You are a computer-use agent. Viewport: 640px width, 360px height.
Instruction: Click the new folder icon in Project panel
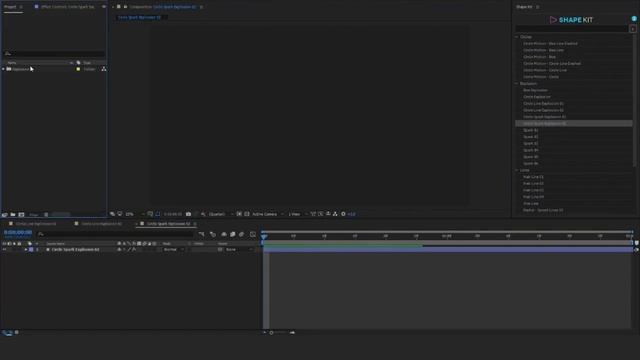point(13,214)
